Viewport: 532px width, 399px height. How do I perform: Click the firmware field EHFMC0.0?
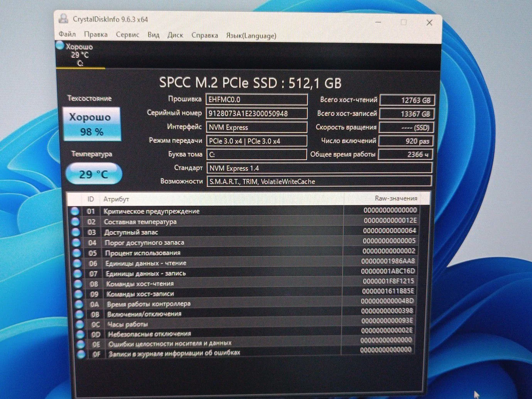[x=257, y=100]
